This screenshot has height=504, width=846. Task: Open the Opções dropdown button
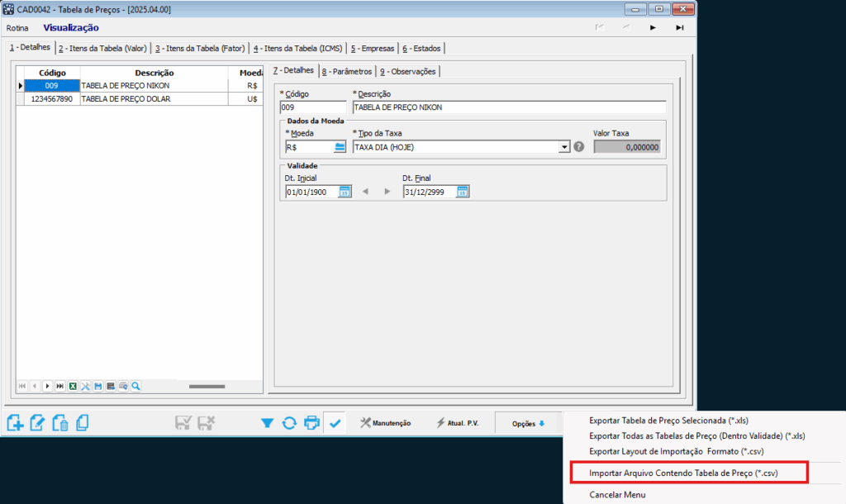[529, 424]
